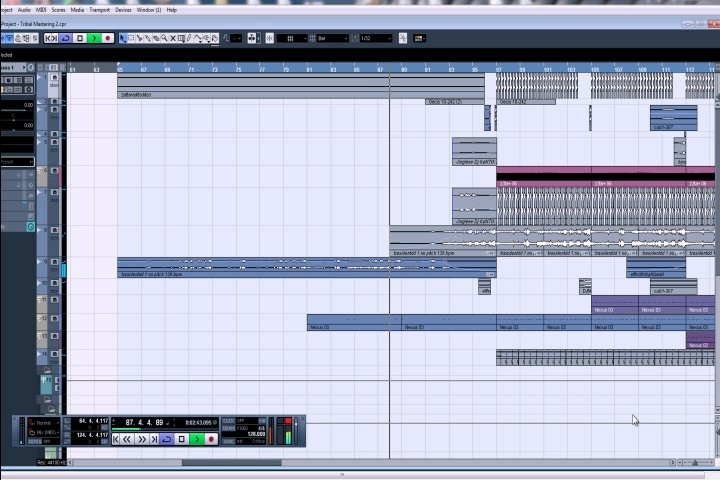The width and height of the screenshot is (720, 480).
Task: Toggle the SYNC button in transport
Action: click(x=229, y=441)
